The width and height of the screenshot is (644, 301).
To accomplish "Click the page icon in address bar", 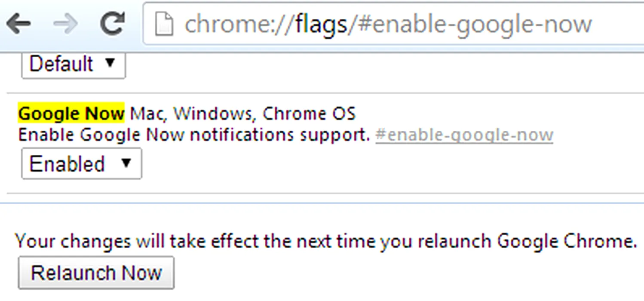I will (x=166, y=24).
